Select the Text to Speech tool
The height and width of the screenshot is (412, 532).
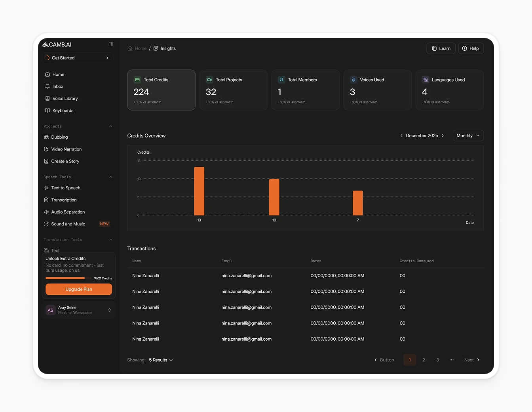click(x=66, y=188)
